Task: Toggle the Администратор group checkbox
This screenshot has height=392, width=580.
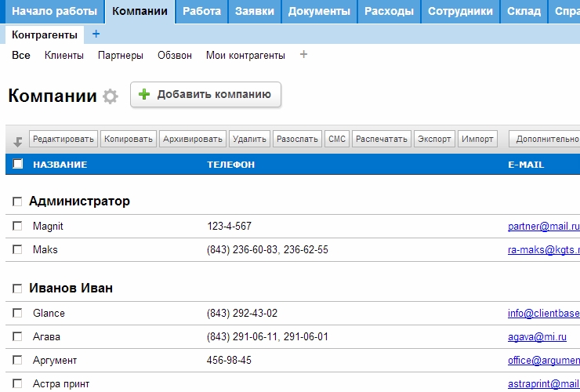Action: coord(18,201)
